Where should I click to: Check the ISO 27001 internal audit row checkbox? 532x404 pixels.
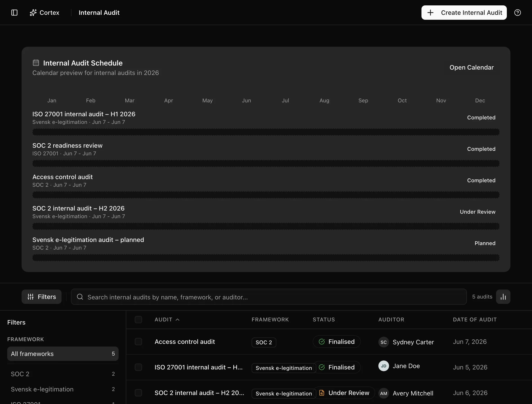pos(138,367)
